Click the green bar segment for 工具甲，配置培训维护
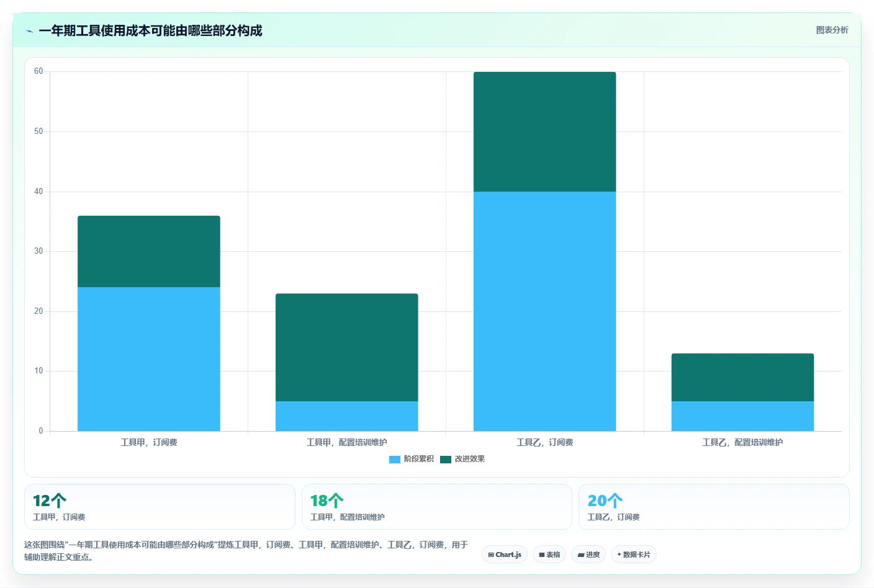 pos(347,347)
